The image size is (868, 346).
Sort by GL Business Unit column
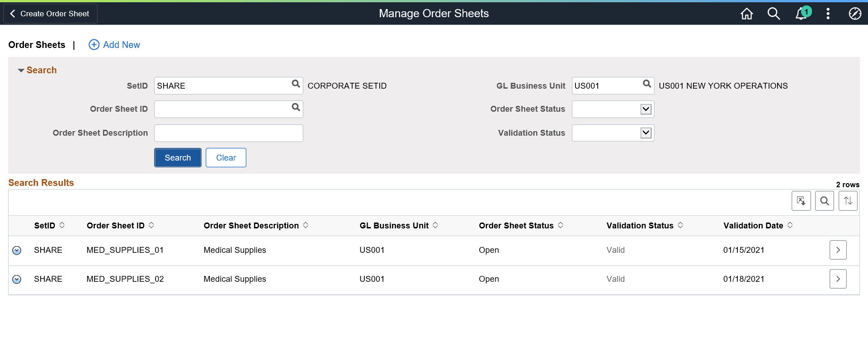[x=435, y=225]
